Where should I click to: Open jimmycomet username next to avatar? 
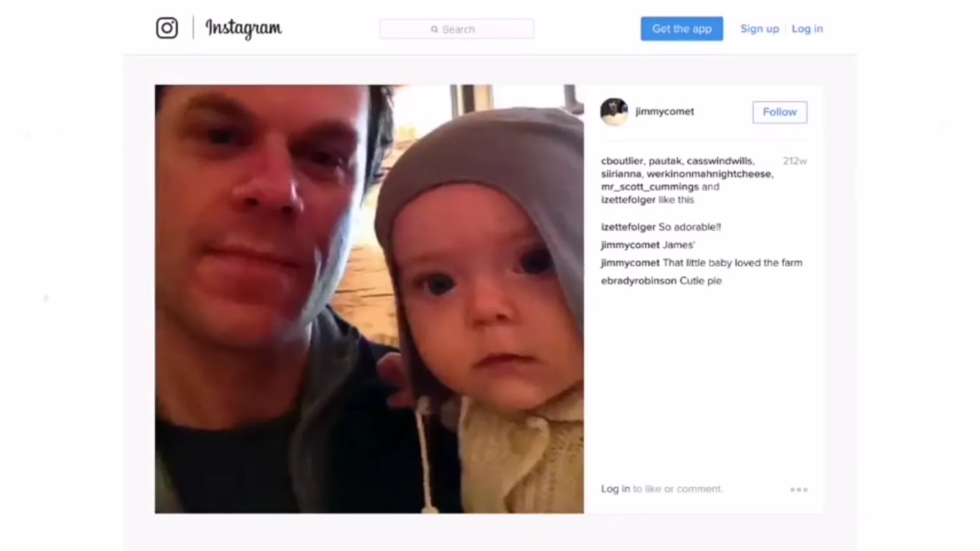click(665, 112)
